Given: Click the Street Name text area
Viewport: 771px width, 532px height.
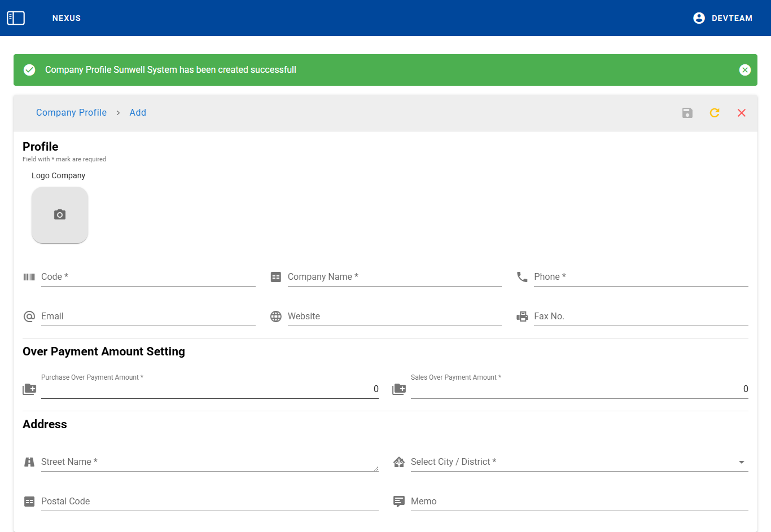Looking at the screenshot, I should click(209, 462).
